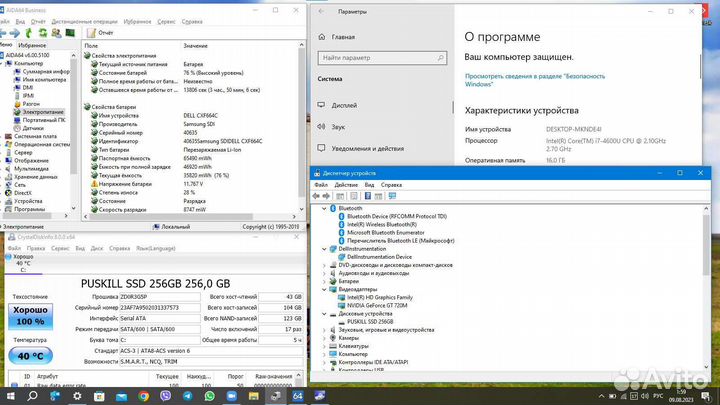Collapse Дисковые устройства category

click(x=324, y=314)
